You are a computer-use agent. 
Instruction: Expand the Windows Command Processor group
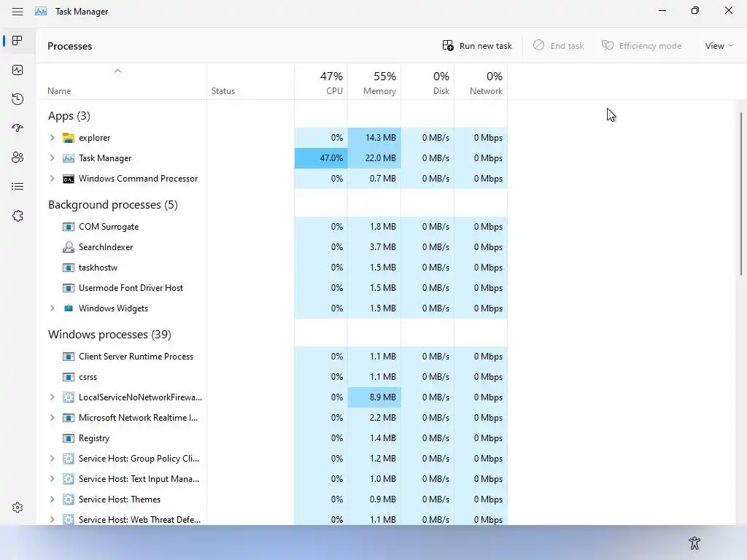coord(52,179)
